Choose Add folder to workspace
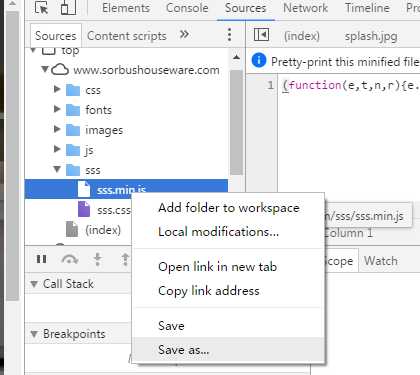The height and width of the screenshot is (375, 420). [229, 208]
